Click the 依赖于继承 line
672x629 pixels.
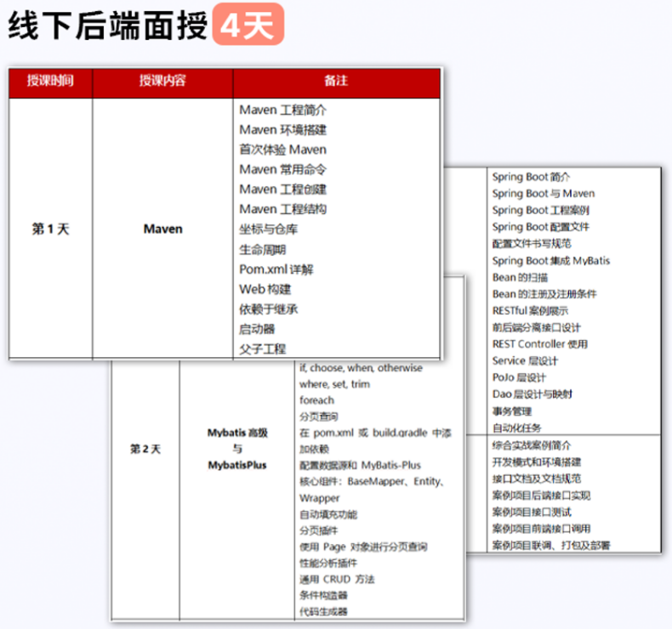coord(268,309)
